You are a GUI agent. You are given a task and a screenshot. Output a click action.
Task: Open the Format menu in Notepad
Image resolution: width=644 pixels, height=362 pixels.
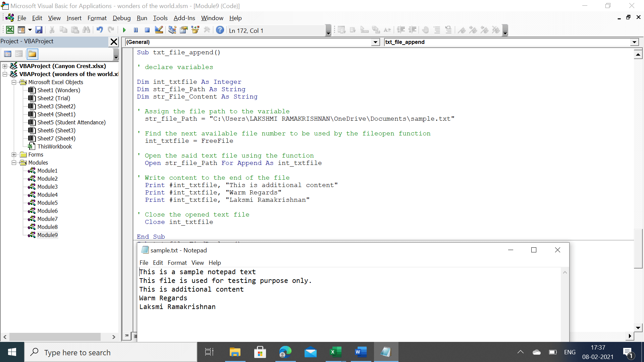click(177, 263)
